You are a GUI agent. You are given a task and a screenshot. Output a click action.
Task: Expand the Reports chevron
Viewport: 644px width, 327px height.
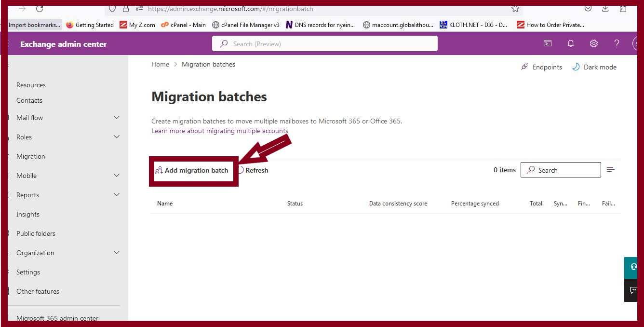(x=117, y=194)
